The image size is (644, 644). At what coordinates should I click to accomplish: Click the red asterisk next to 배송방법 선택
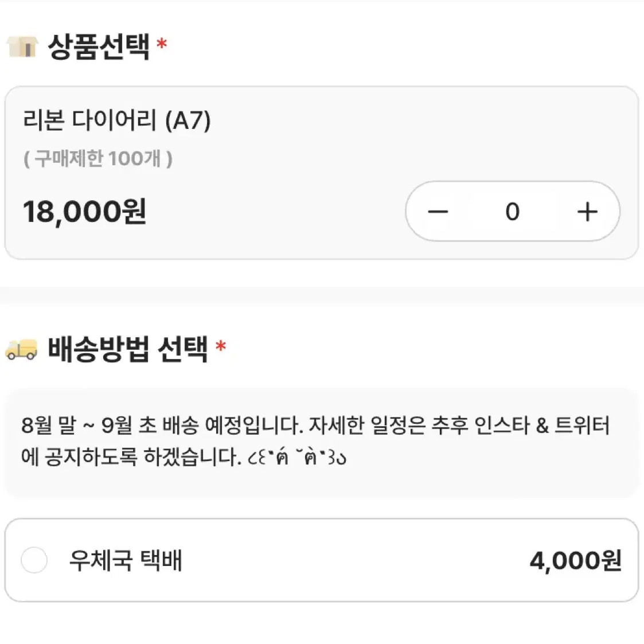tap(221, 346)
